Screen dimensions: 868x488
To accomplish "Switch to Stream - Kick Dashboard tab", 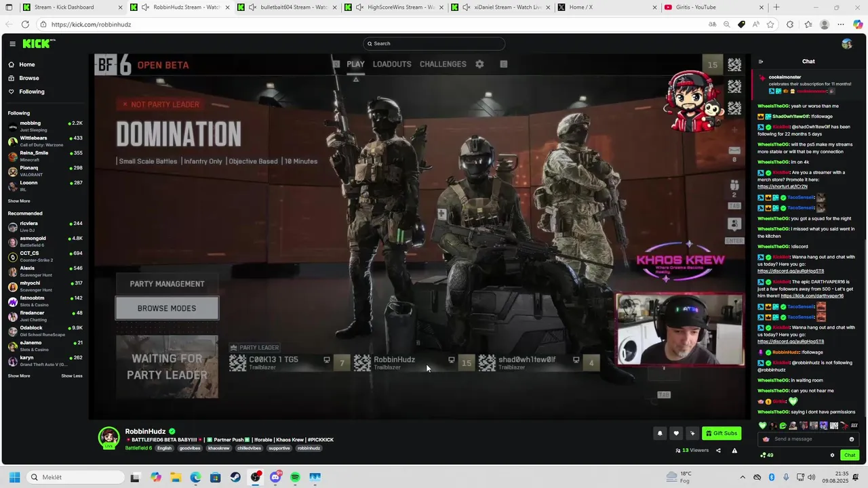I will pos(72,7).
